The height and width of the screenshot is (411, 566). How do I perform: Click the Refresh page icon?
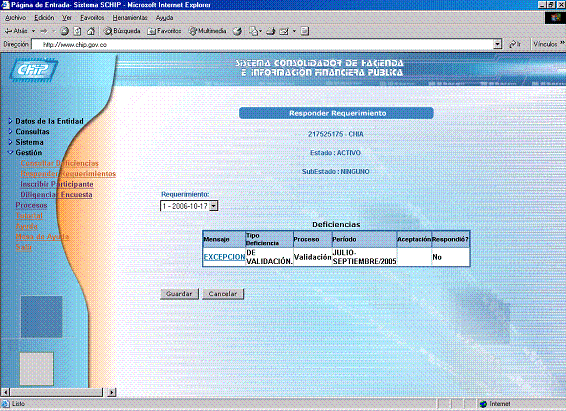click(77, 31)
